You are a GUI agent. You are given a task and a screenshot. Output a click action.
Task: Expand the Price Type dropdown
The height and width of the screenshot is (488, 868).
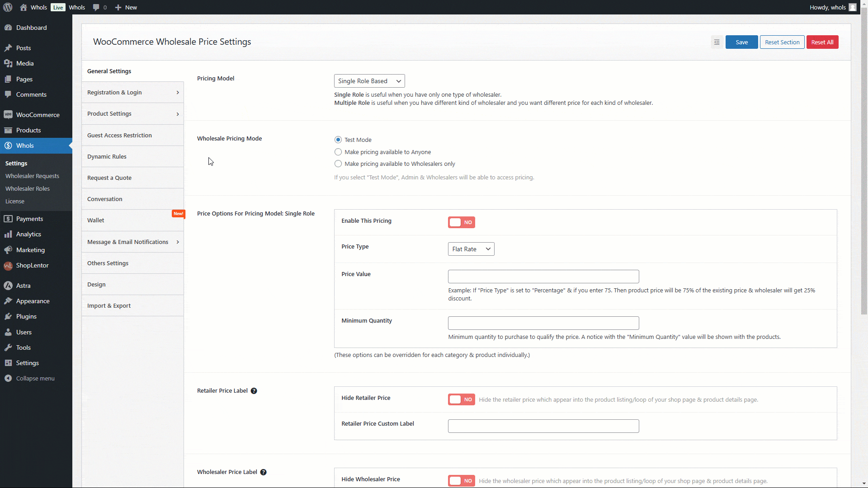click(471, 249)
